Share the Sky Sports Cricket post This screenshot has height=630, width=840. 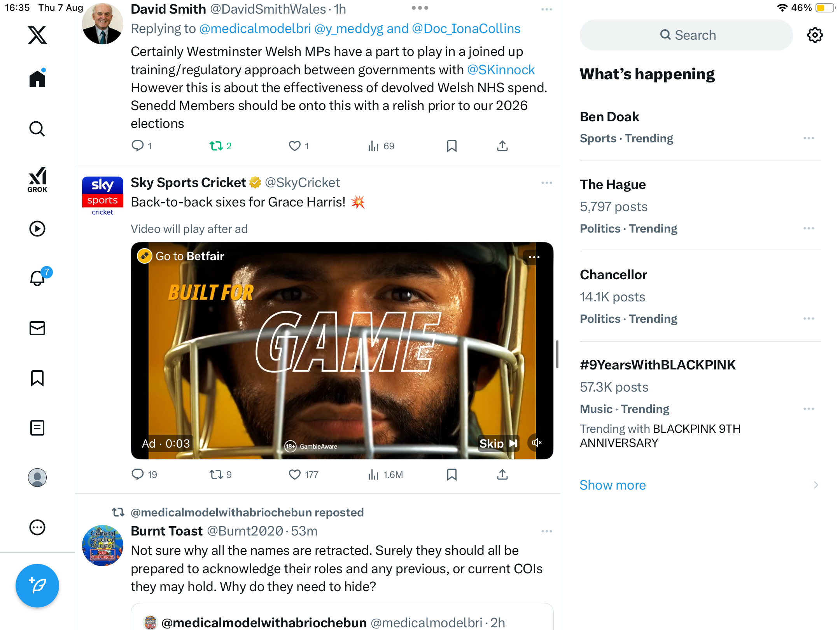[502, 474]
